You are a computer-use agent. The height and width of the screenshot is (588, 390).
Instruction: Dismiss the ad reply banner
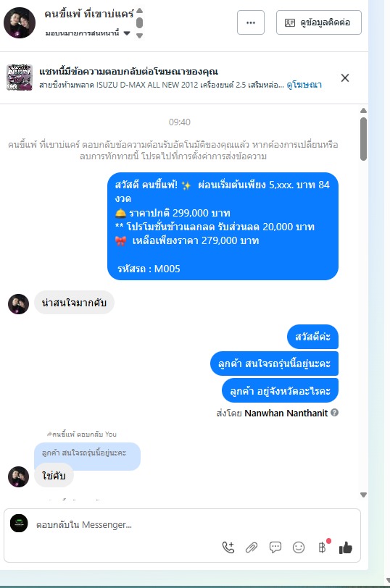click(x=345, y=77)
